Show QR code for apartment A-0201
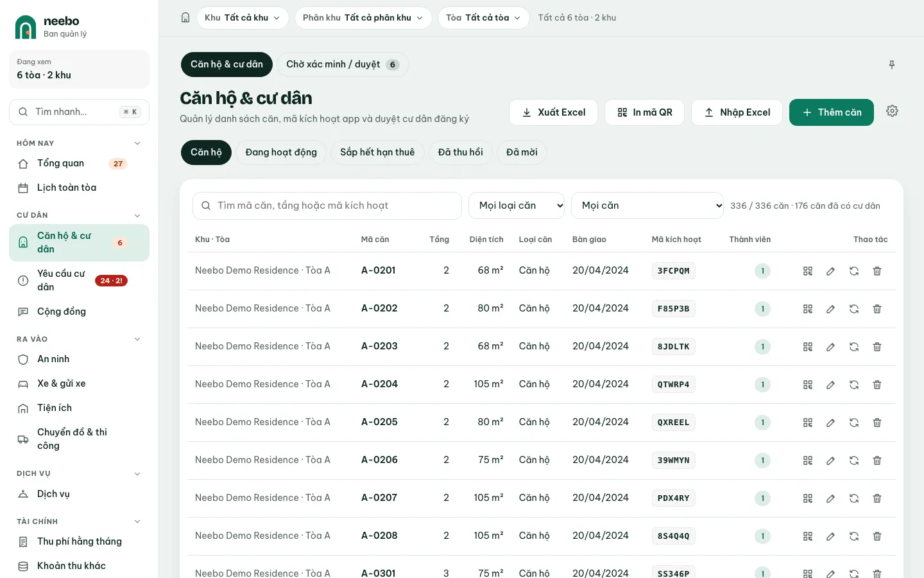This screenshot has width=924, height=578. pyautogui.click(x=808, y=271)
